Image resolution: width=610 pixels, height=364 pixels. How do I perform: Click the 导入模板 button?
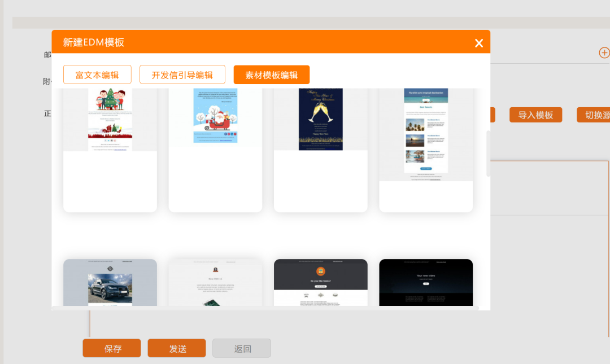coord(535,115)
